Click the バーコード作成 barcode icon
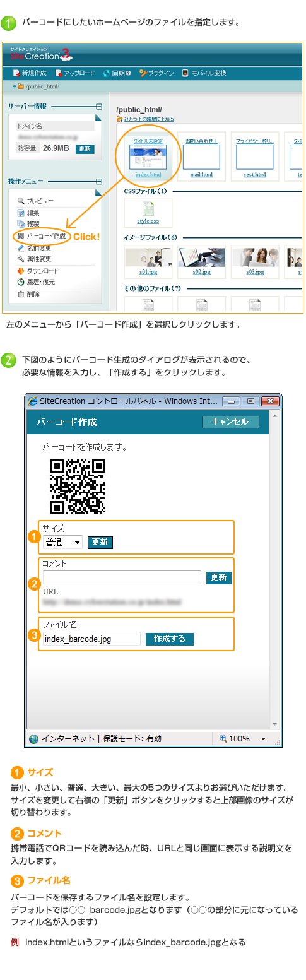This screenshot has height=980, width=306. tap(21, 236)
